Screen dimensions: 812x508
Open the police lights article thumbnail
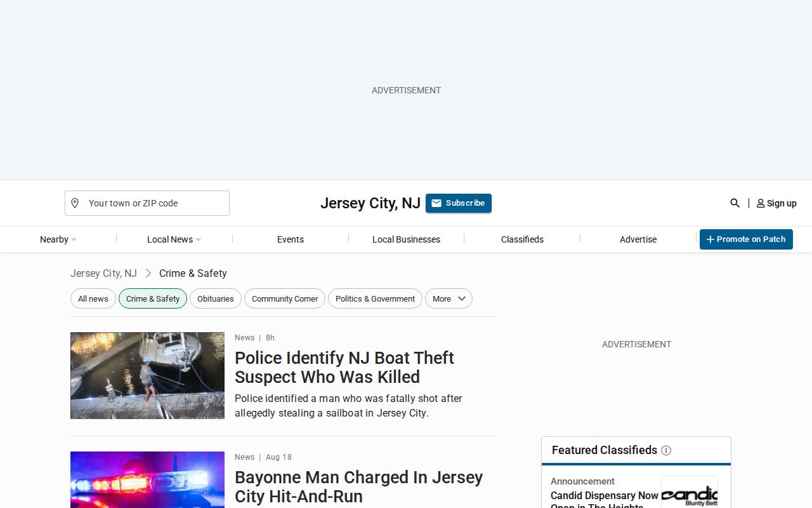[x=147, y=479]
